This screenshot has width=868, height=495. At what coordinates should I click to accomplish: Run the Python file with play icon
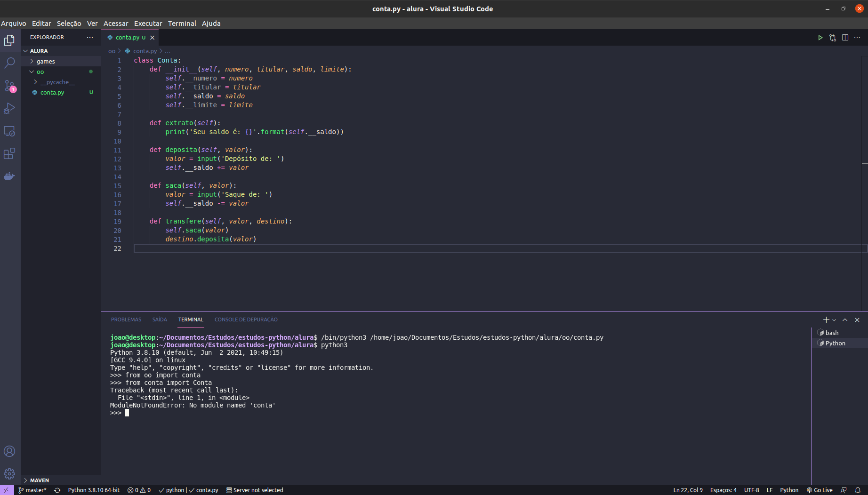[820, 38]
